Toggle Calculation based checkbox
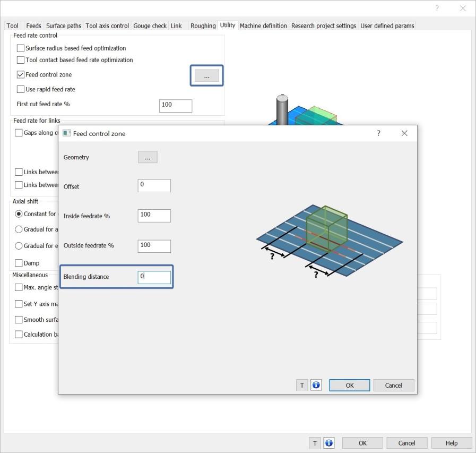The width and height of the screenshot is (476, 453). [19, 334]
